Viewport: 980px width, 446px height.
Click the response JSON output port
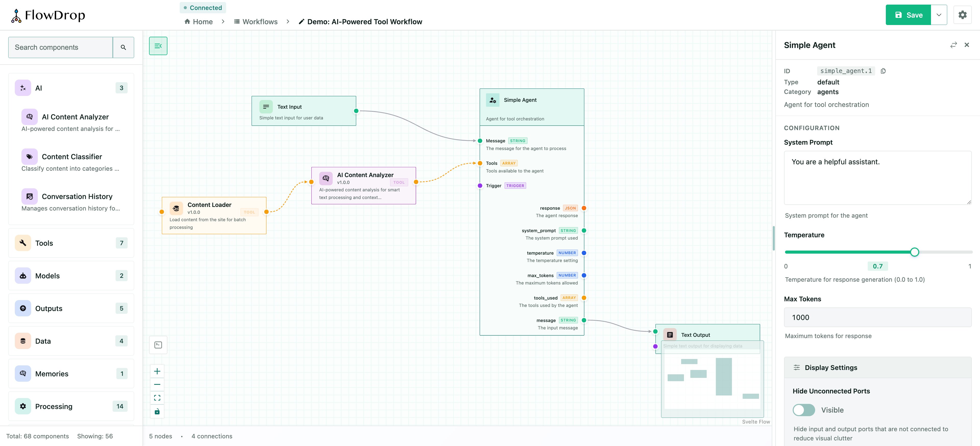click(x=584, y=208)
